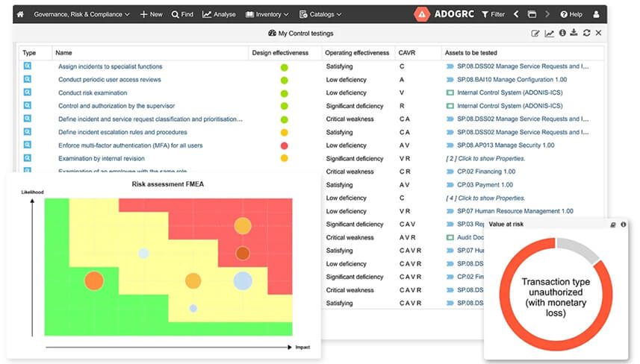Open the Filter tool

click(493, 14)
